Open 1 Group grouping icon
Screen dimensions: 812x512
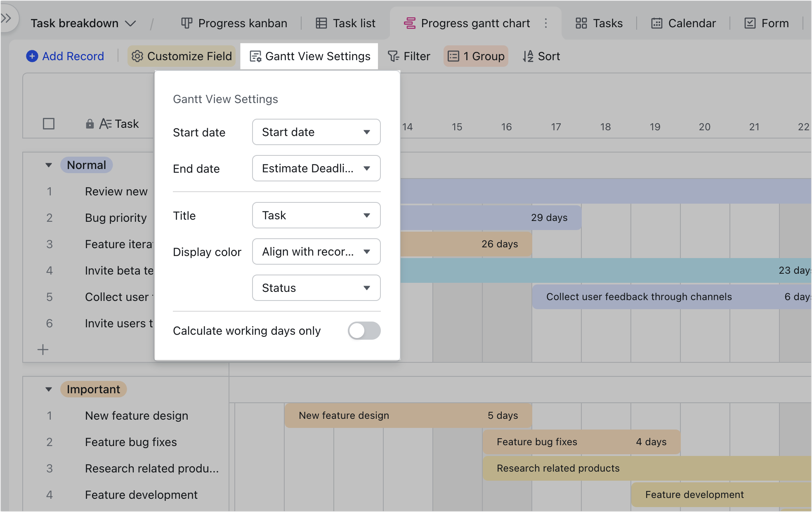coord(453,56)
